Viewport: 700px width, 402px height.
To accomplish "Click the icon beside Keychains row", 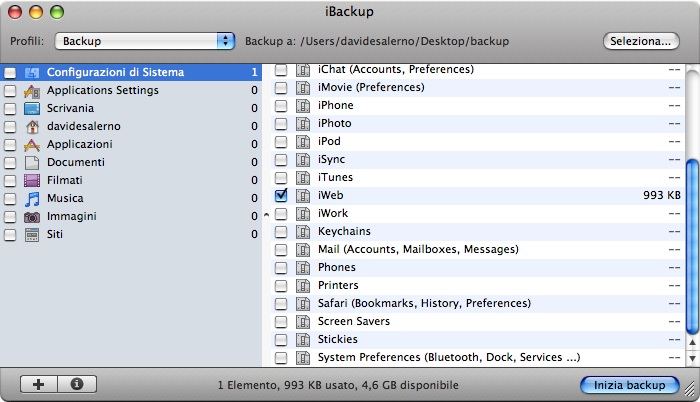I will 303,232.
